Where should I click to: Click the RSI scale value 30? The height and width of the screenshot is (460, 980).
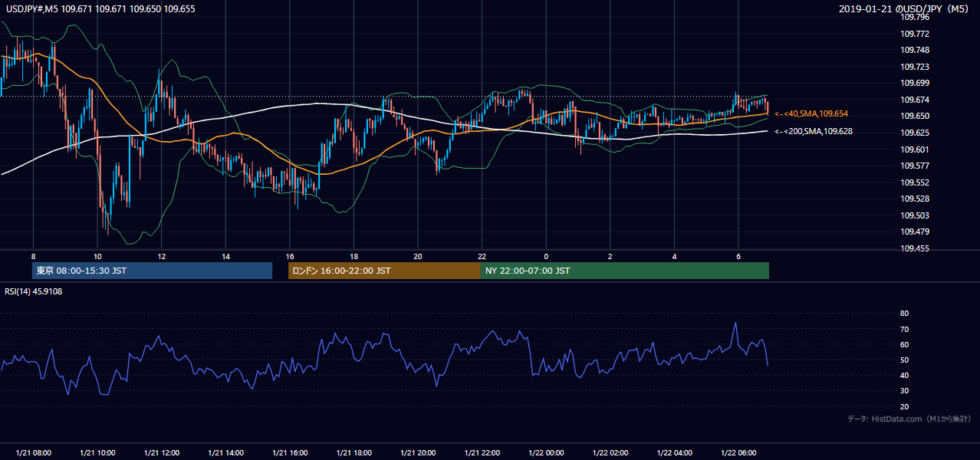905,391
